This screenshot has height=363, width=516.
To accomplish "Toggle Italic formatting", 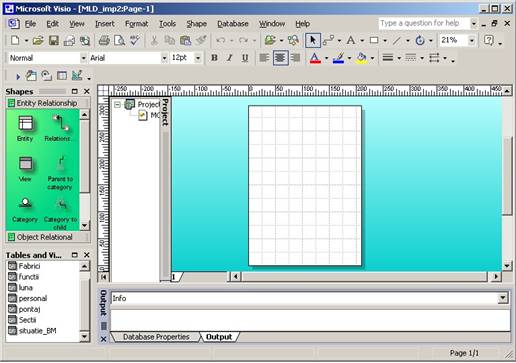I will click(x=230, y=58).
